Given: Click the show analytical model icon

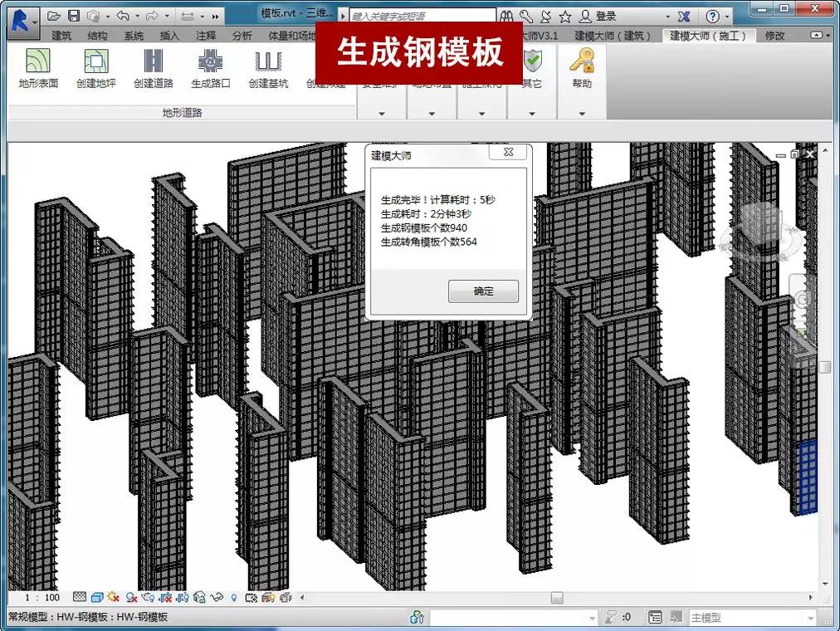Looking at the screenshot, I should pyautogui.click(x=268, y=597).
